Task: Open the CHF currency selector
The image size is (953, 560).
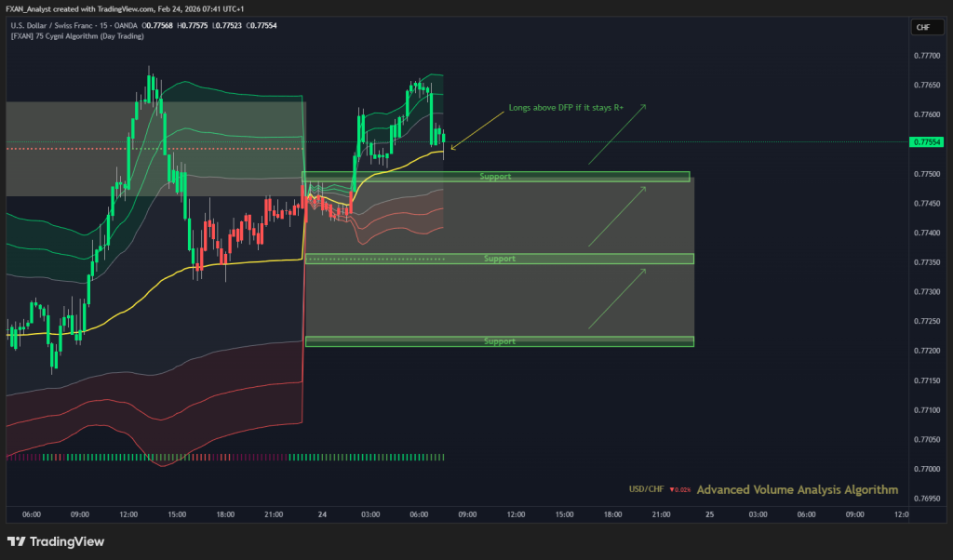Action: click(922, 27)
